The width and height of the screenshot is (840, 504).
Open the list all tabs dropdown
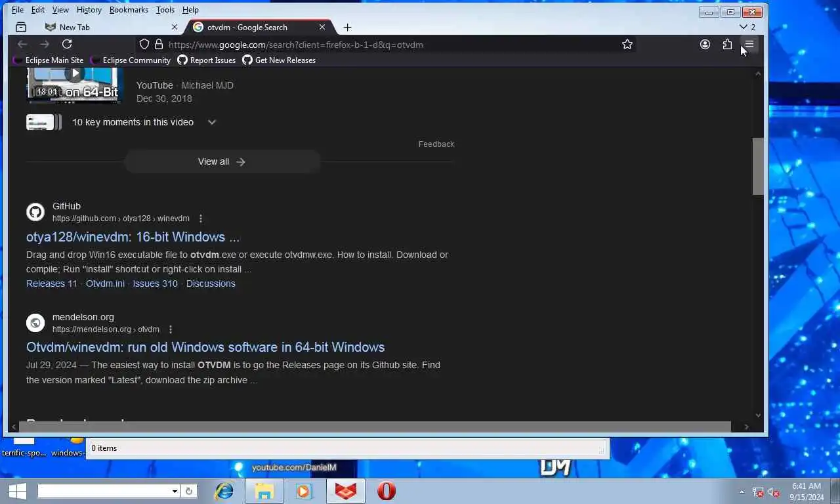[747, 27]
